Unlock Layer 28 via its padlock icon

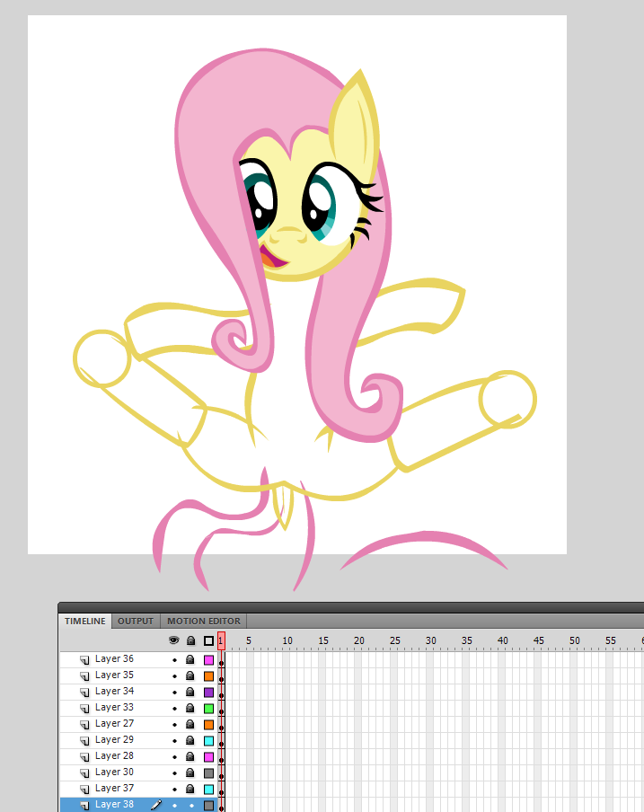pos(190,756)
